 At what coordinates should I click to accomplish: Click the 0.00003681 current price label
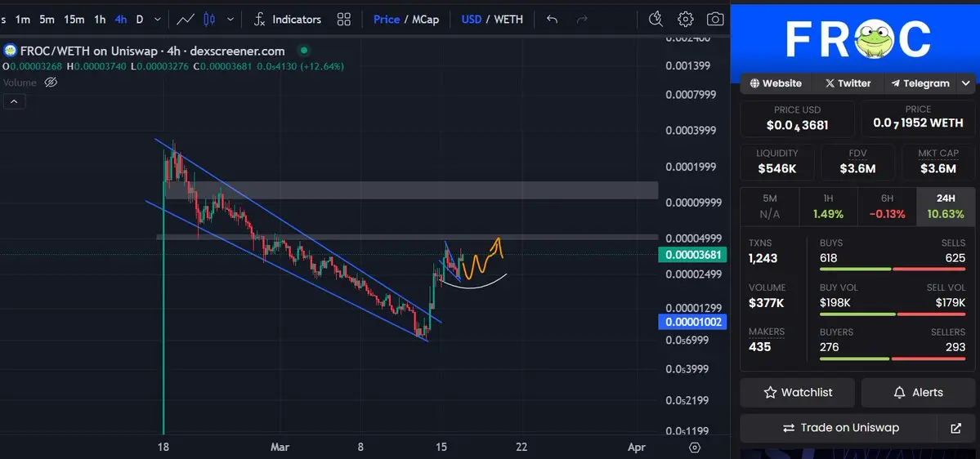pyautogui.click(x=693, y=255)
